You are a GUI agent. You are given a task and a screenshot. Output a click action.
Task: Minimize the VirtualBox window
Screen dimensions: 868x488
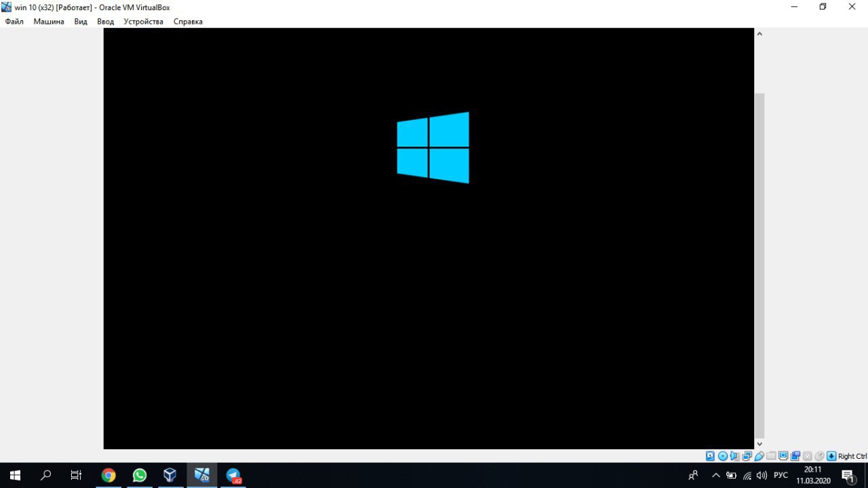793,7
